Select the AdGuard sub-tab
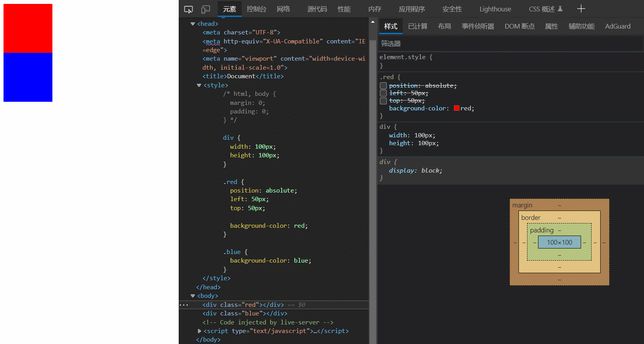 tap(618, 26)
